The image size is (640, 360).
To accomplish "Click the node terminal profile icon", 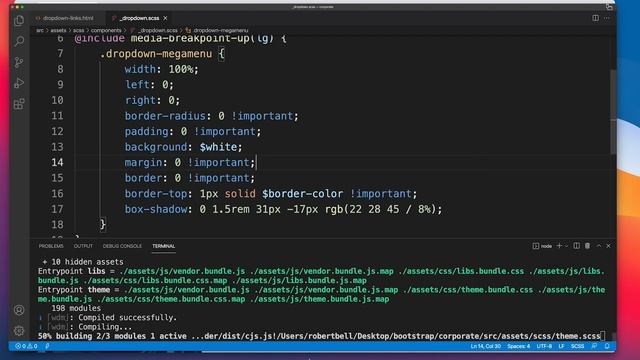I will click(536, 246).
